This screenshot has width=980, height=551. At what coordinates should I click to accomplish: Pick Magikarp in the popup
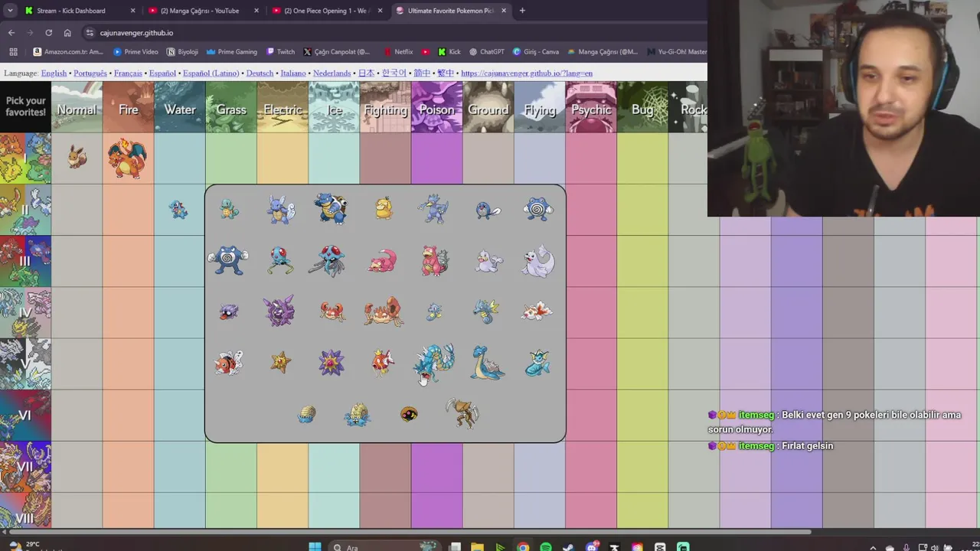click(x=382, y=362)
